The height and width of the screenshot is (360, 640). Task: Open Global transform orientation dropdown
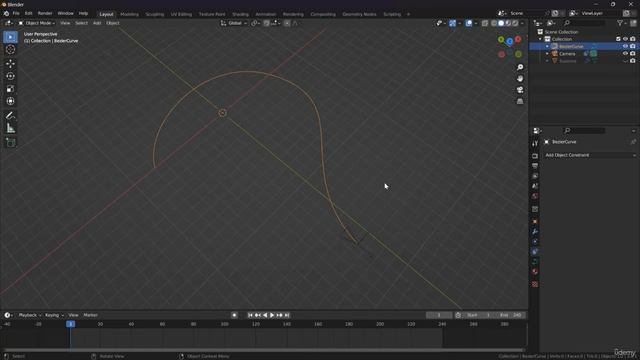[234, 23]
